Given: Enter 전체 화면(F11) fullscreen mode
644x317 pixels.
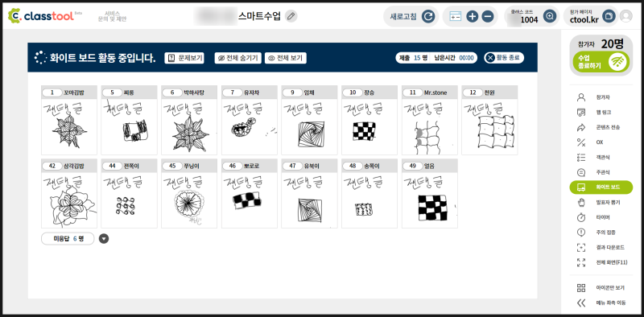Looking at the screenshot, I should click(x=601, y=262).
